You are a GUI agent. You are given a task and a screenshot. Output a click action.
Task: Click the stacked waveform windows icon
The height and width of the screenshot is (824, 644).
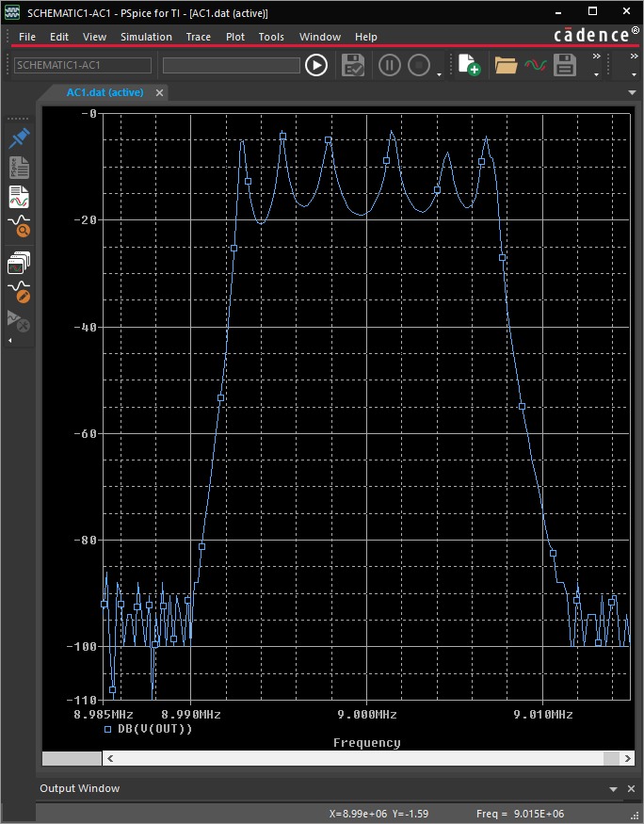(19, 263)
